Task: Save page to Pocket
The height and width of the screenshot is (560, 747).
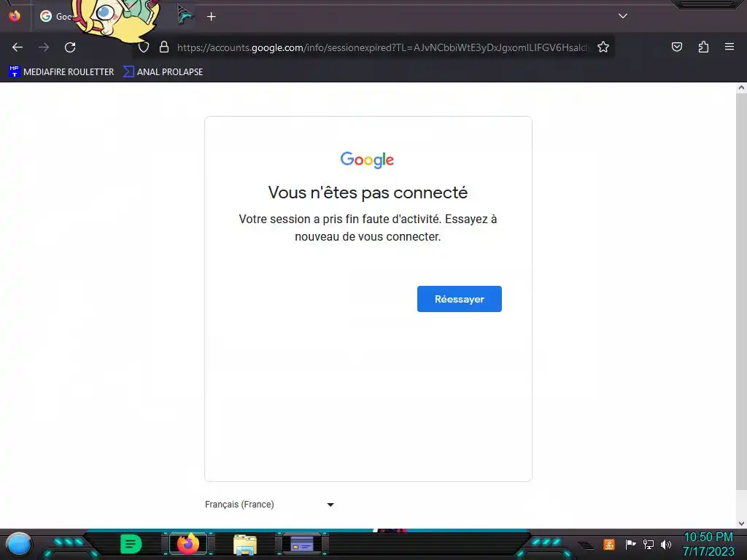Action: [x=676, y=47]
